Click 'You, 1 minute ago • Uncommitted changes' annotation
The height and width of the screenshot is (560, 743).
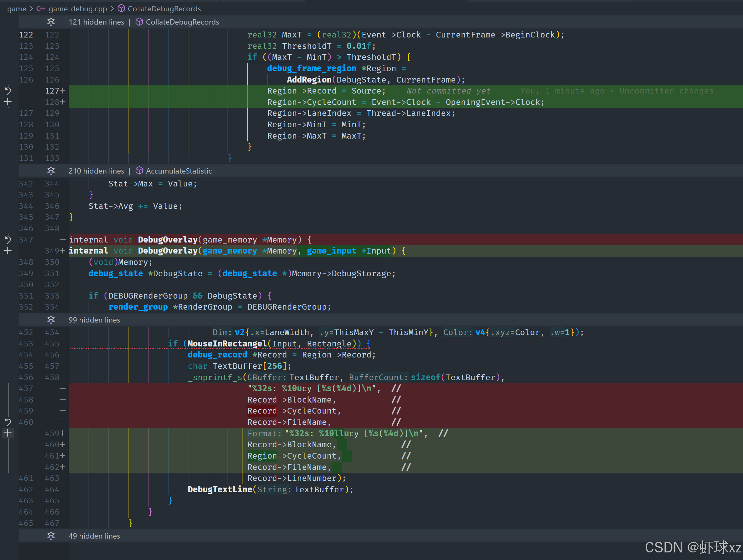(x=617, y=91)
